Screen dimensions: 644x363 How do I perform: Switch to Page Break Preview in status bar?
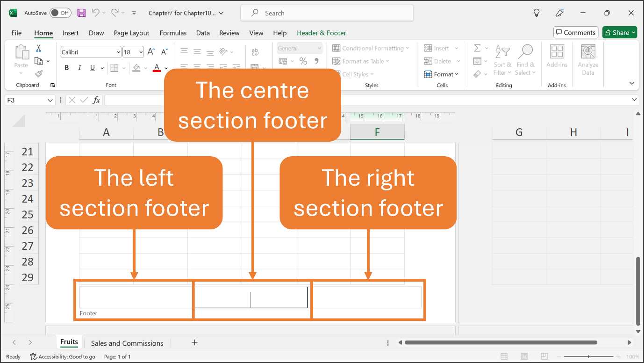tap(544, 356)
